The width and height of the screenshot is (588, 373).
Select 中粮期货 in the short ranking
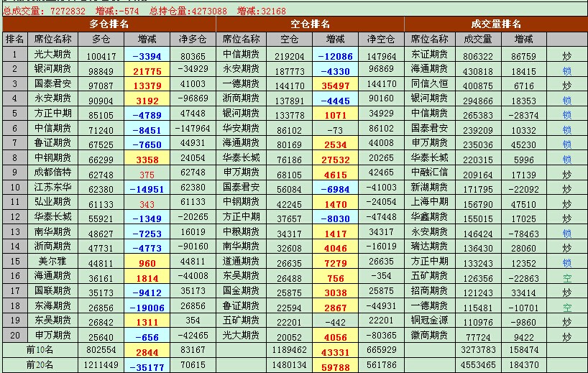pyautogui.click(x=241, y=231)
